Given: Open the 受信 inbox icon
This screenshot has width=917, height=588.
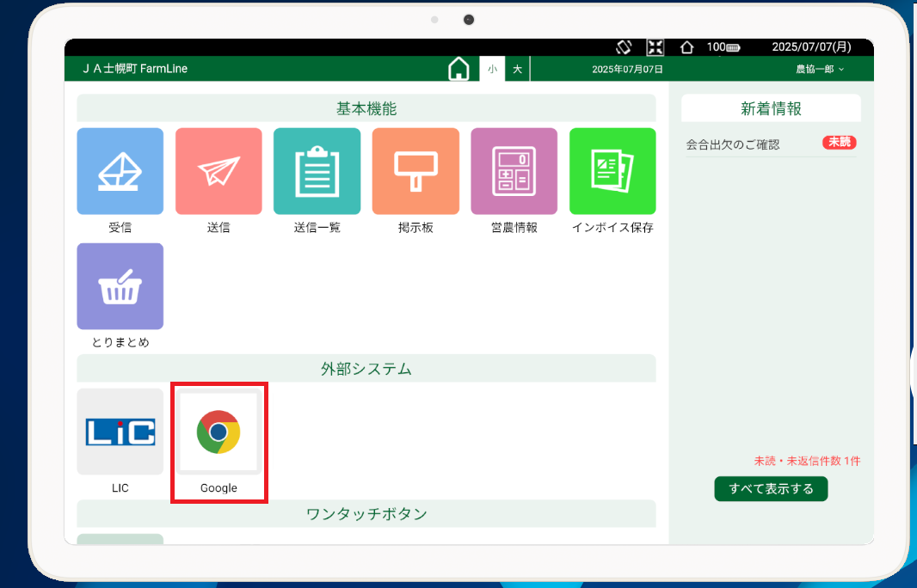Looking at the screenshot, I should pyautogui.click(x=120, y=171).
